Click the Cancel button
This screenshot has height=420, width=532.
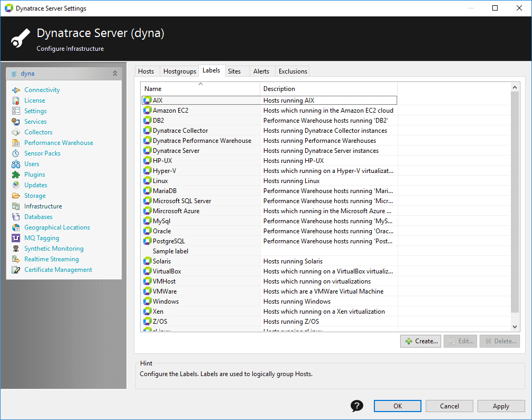[x=449, y=406]
